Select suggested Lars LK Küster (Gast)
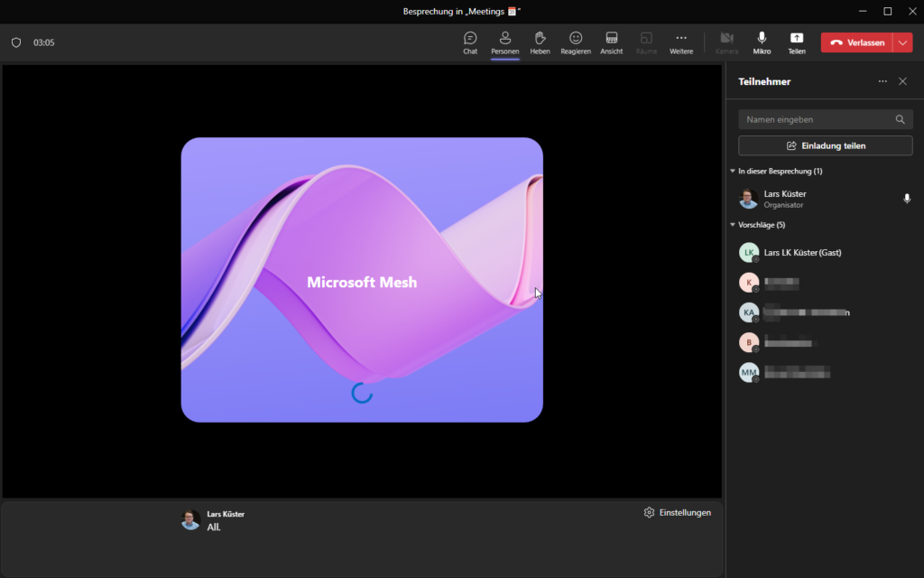Viewport: 924px width, 578px height. [x=825, y=253]
